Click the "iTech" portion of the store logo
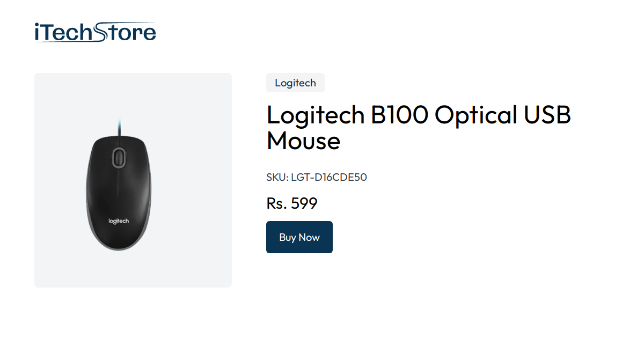Viewport: 644px width, 338px height. coord(64,32)
